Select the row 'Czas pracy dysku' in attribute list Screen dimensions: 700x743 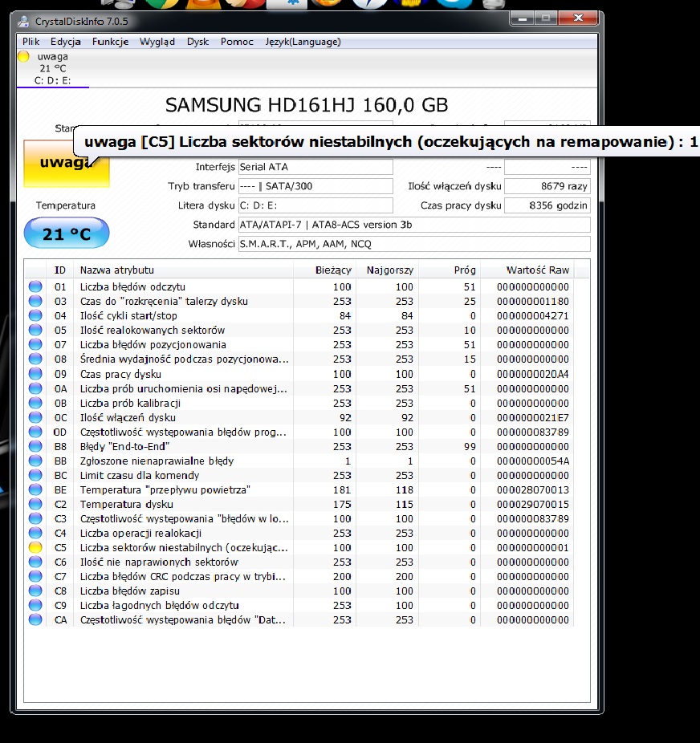pos(299,374)
